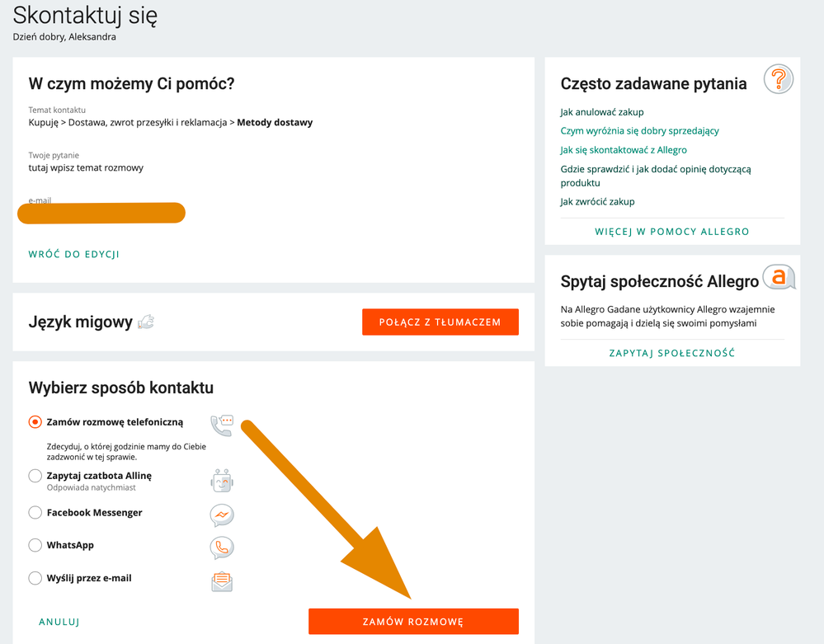
Task: Open Więcej w pomocy Allegro link
Action: click(672, 232)
